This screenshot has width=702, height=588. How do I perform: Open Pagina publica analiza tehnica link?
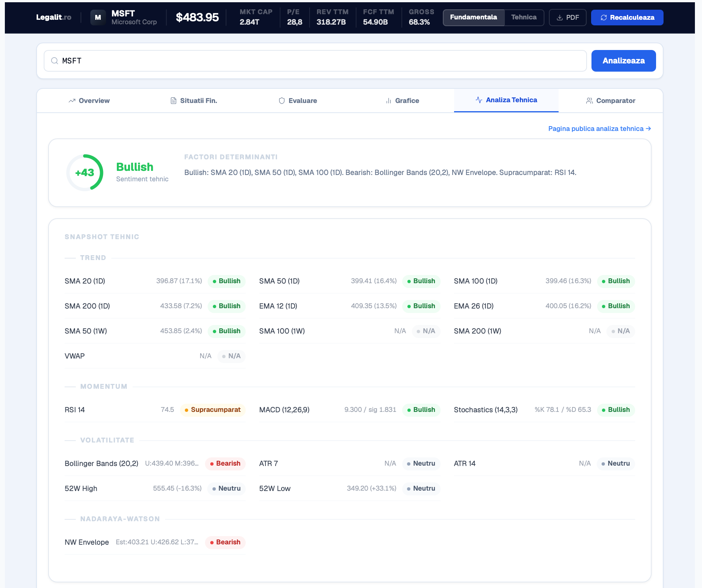[x=600, y=129]
